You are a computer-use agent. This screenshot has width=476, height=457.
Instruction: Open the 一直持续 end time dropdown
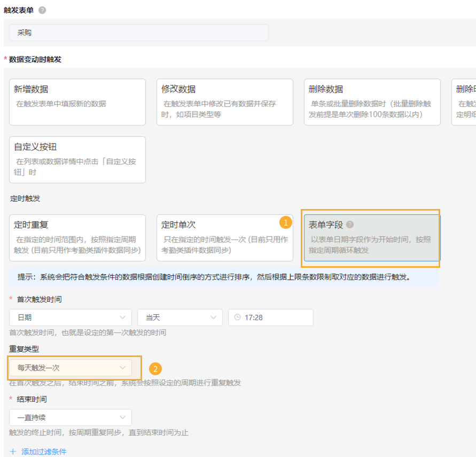pyautogui.click(x=71, y=417)
